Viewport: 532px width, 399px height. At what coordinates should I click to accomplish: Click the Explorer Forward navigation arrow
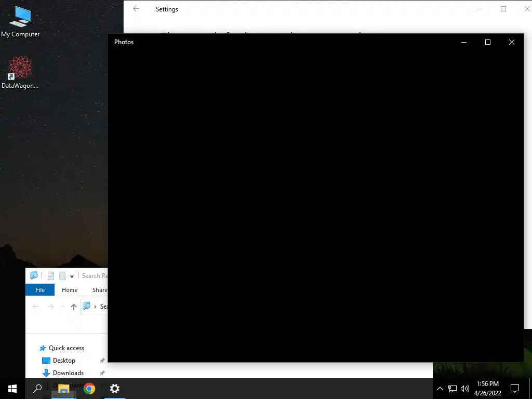click(50, 307)
